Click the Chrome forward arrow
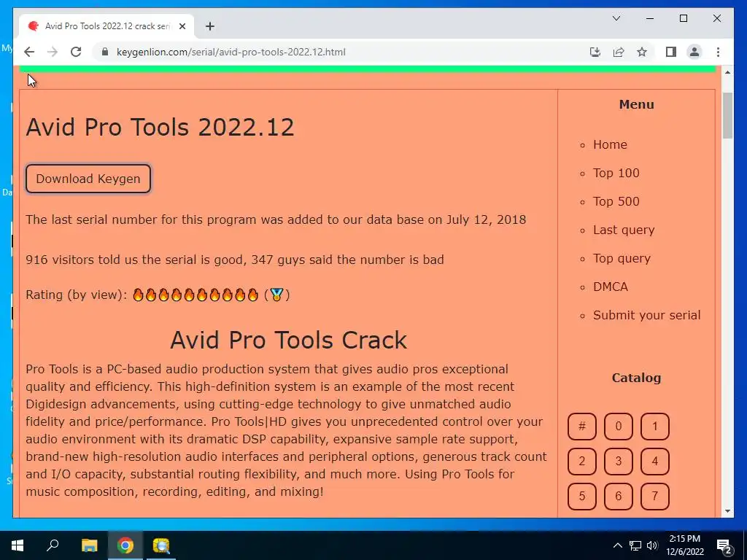The height and width of the screenshot is (560, 747). click(x=53, y=52)
